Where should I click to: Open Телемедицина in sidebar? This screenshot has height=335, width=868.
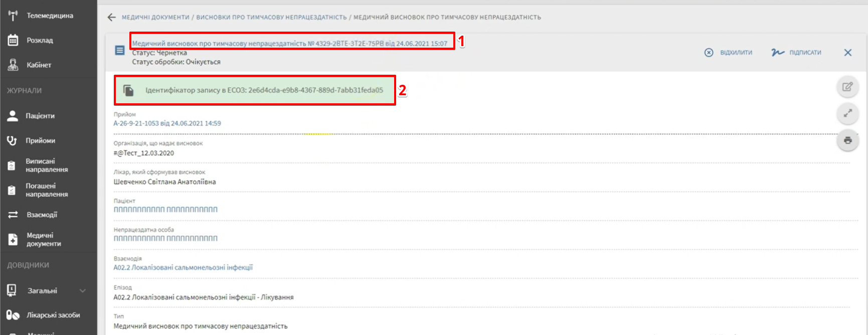point(49,16)
